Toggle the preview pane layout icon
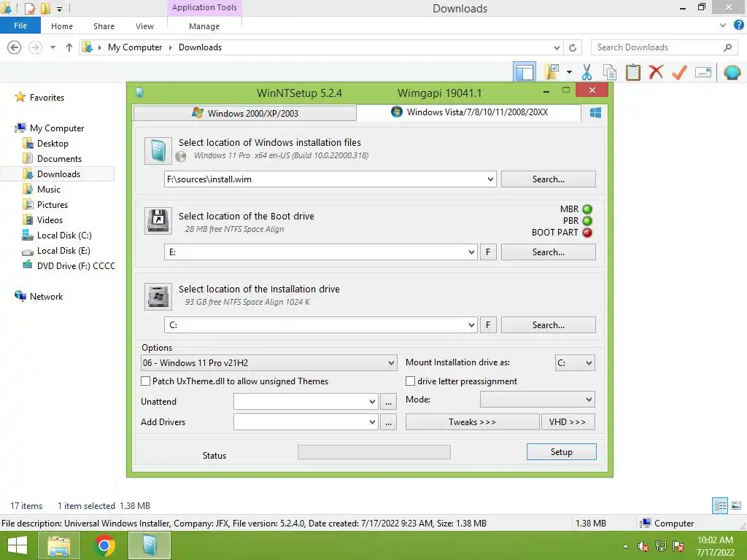Viewport: 747px width, 560px height. pyautogui.click(x=525, y=72)
